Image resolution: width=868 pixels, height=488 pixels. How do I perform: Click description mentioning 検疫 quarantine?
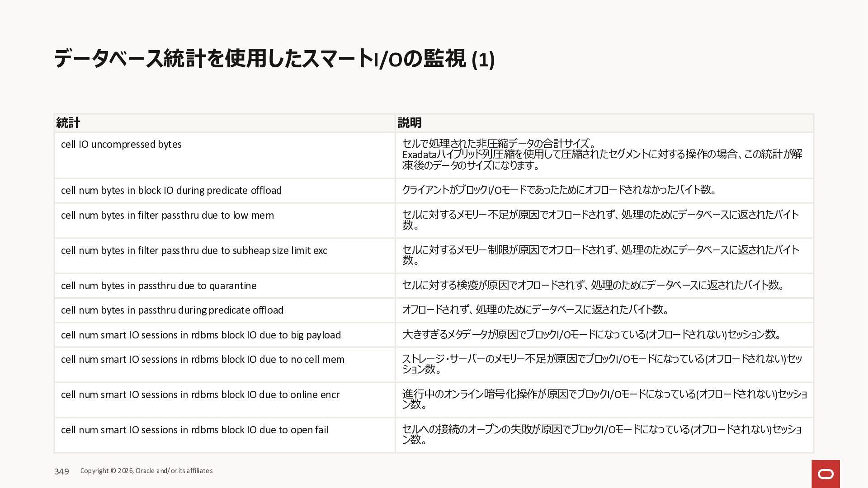[594, 286]
